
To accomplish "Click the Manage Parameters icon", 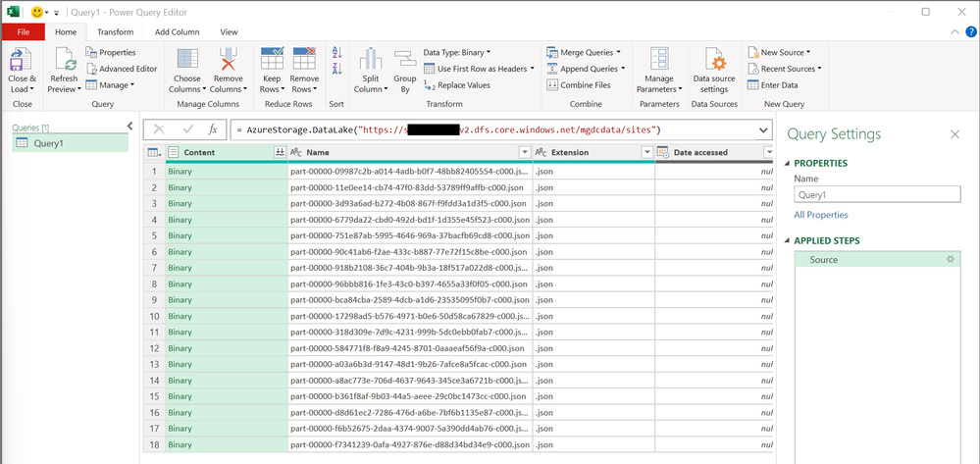I will 659,60.
